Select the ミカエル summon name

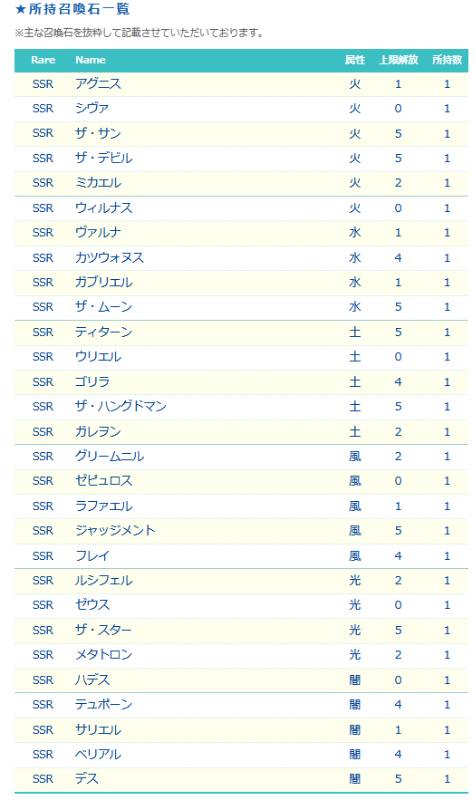pos(98,183)
